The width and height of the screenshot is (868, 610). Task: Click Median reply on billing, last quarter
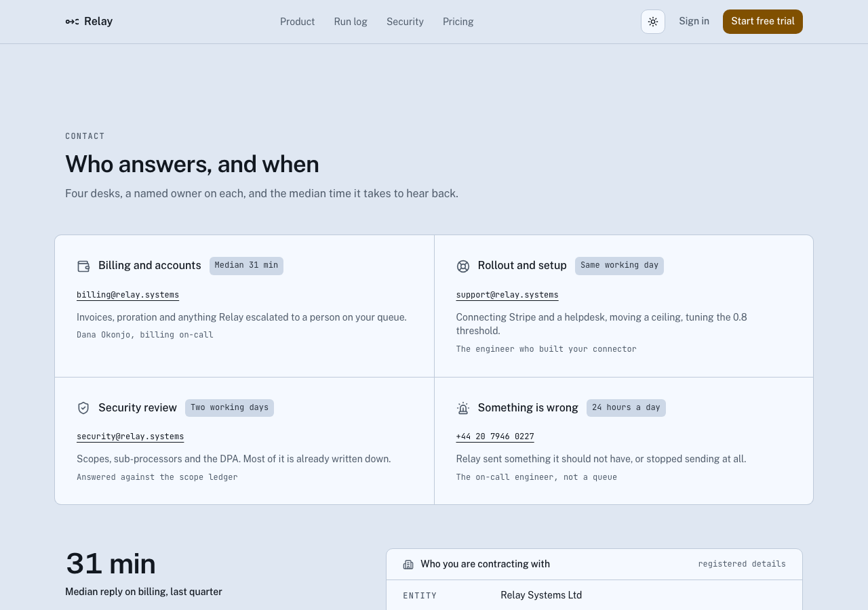(x=144, y=592)
